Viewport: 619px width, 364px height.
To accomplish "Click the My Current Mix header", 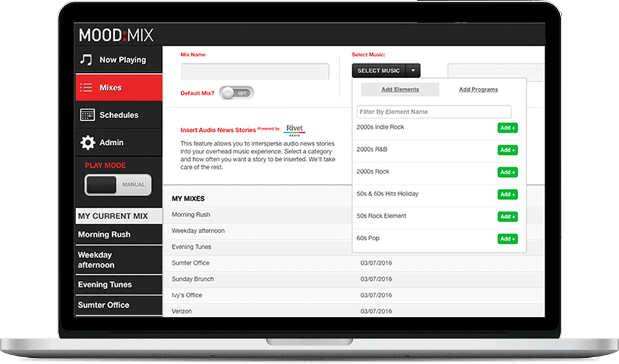I will point(119,216).
